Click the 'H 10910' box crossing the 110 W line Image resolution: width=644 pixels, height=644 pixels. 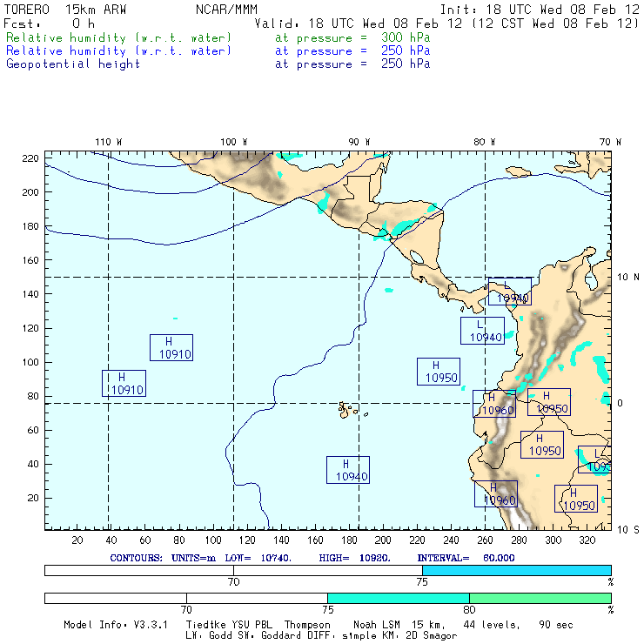pyautogui.click(x=124, y=383)
